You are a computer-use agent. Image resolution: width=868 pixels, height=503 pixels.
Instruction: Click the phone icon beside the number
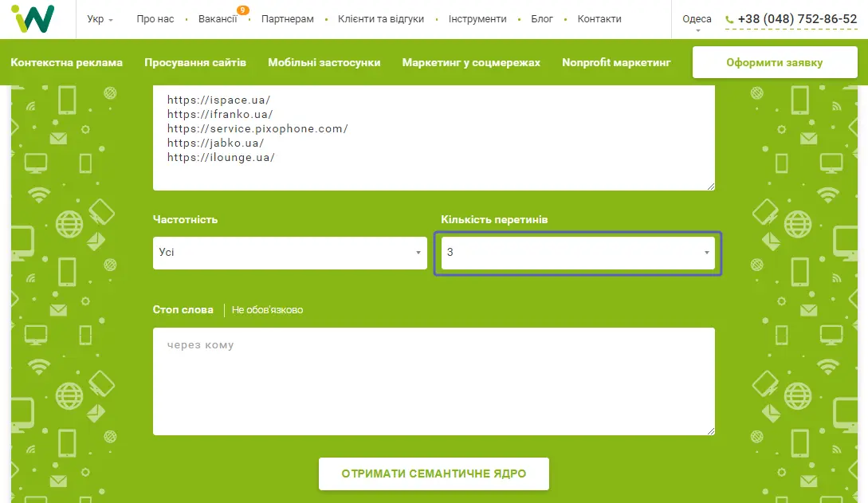tap(729, 19)
